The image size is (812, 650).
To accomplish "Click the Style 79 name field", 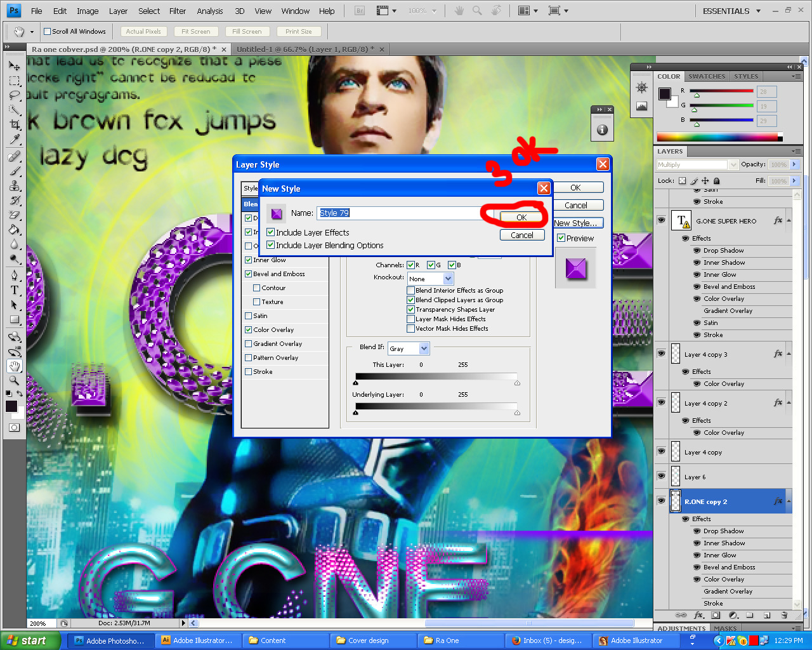I will [x=381, y=213].
